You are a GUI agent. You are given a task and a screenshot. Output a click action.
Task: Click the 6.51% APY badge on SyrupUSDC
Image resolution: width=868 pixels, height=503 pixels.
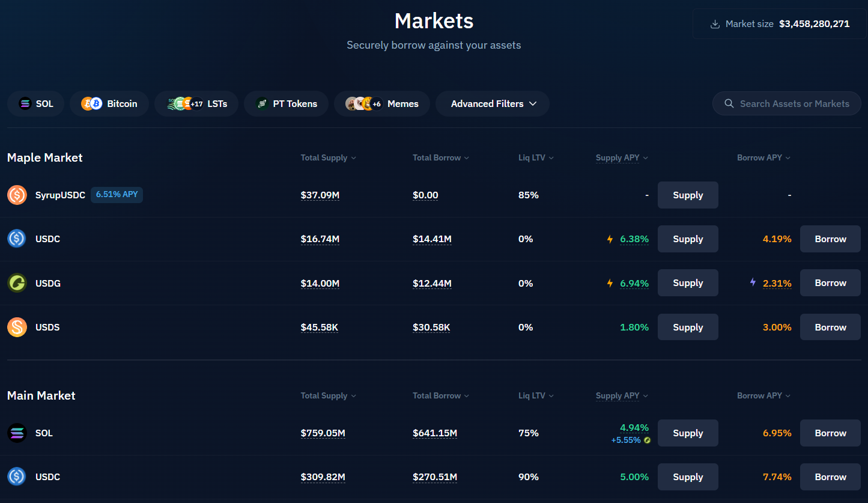tap(117, 195)
